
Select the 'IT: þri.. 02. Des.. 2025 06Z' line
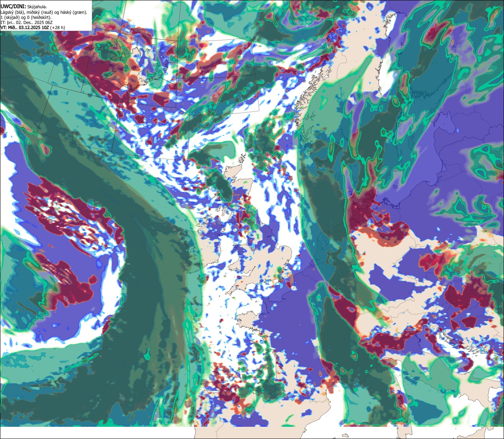click(27, 22)
